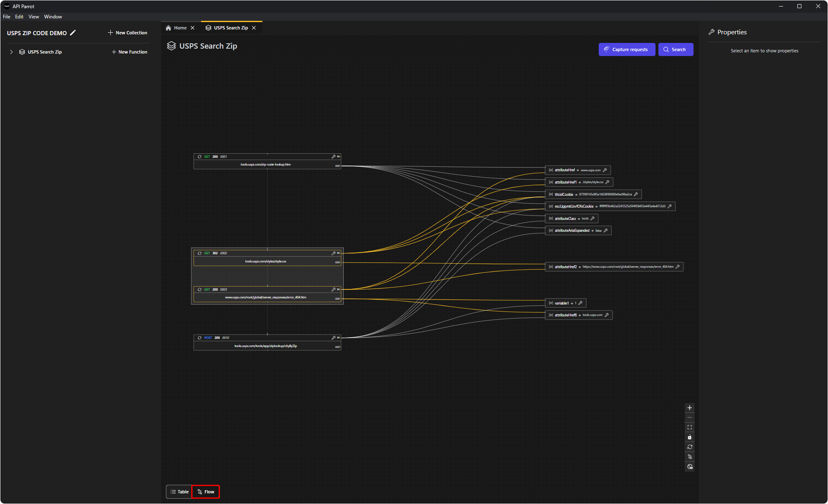828x504 pixels.
Task: Click the OUT port of request 0001
Action: click(x=338, y=166)
